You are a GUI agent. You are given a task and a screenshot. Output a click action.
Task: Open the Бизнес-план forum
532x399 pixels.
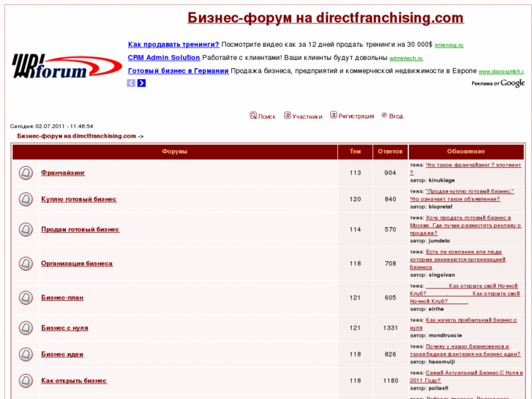[62, 298]
